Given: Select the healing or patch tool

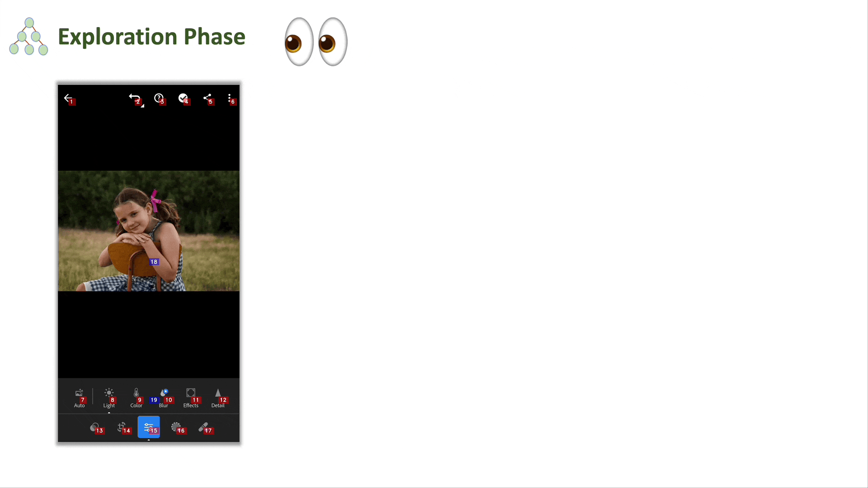Looking at the screenshot, I should 204,428.
